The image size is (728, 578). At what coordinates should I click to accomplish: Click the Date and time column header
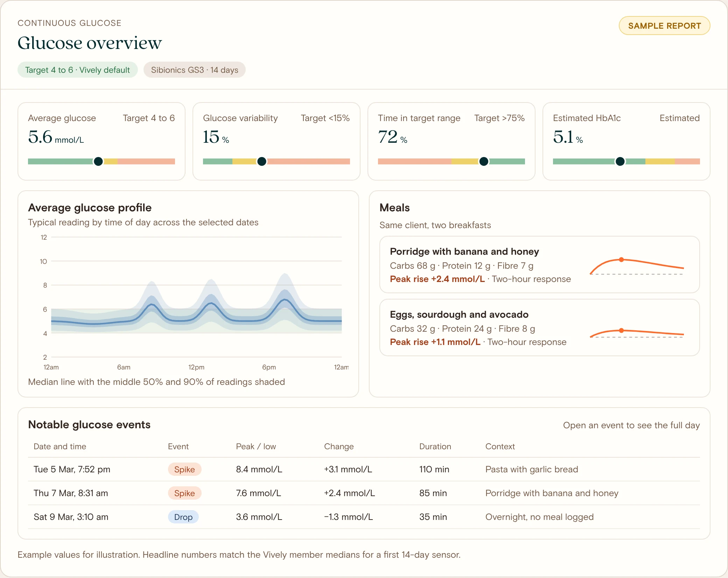[x=60, y=446]
